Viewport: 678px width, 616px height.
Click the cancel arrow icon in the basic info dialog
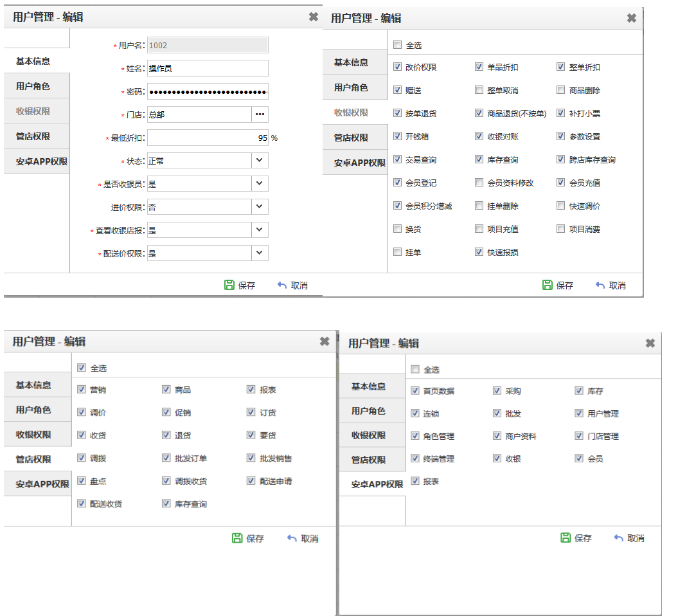[282, 285]
